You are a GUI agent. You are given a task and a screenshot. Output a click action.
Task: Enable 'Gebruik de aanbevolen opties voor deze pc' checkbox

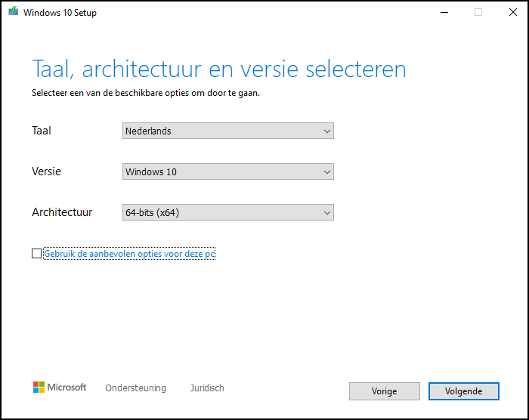(x=36, y=253)
